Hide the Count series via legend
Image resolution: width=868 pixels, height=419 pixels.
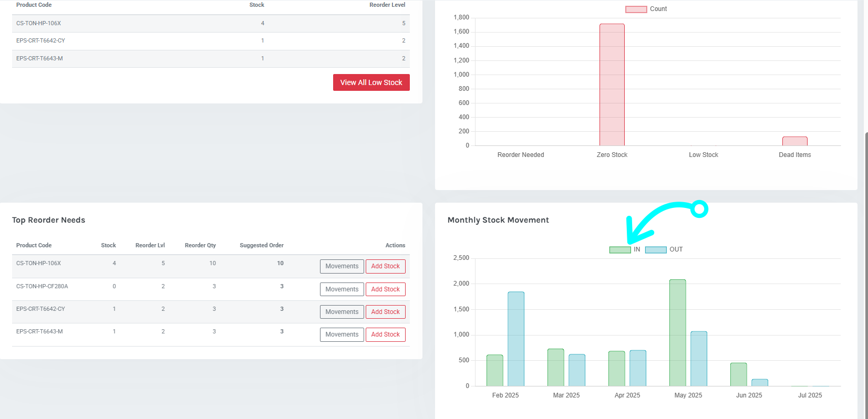636,9
